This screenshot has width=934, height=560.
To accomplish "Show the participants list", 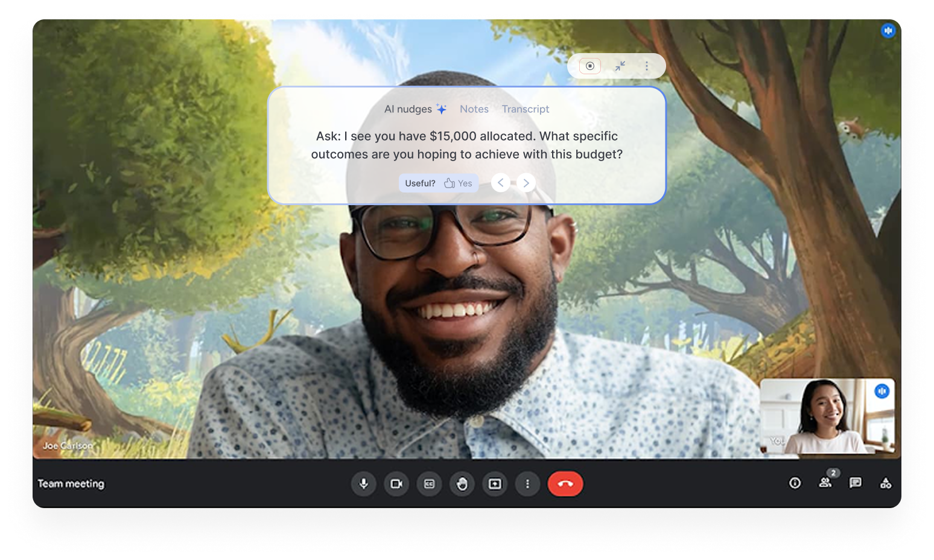I will (x=825, y=482).
